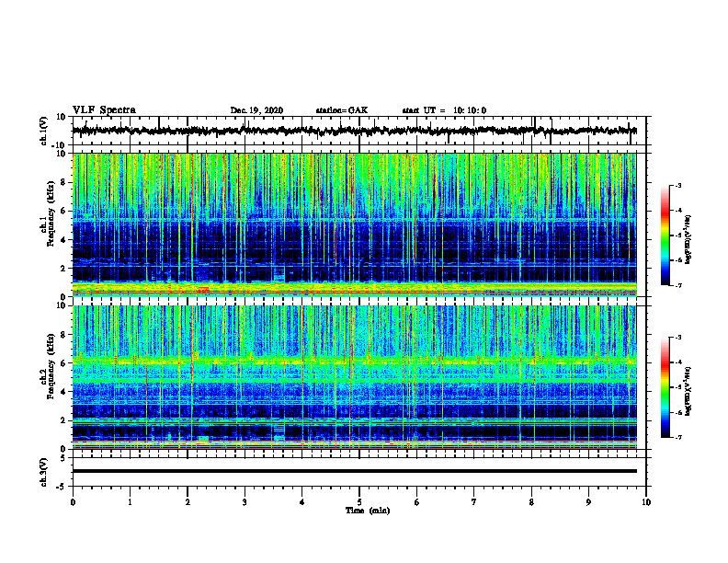Click the "station=GAK" label
This screenshot has height=563, width=728.
(x=342, y=110)
